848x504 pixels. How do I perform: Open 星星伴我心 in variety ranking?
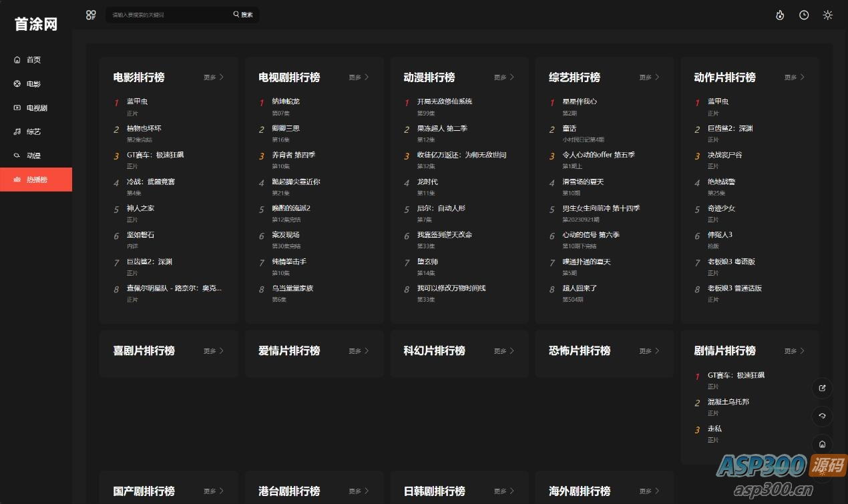[580, 101]
